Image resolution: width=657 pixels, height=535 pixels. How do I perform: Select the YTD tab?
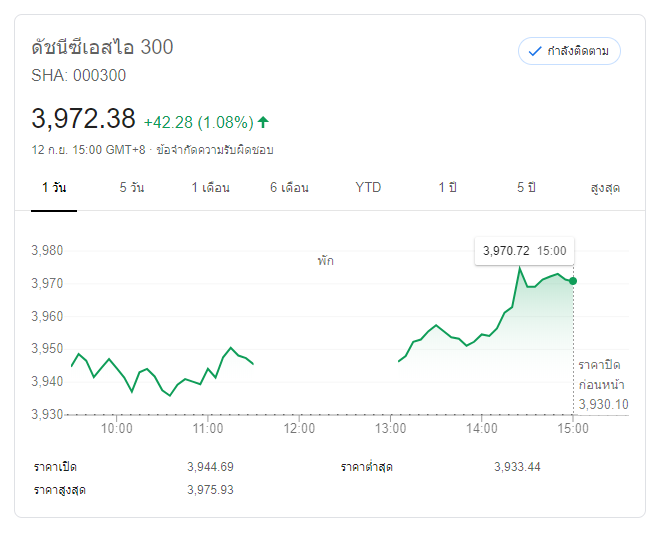(368, 187)
